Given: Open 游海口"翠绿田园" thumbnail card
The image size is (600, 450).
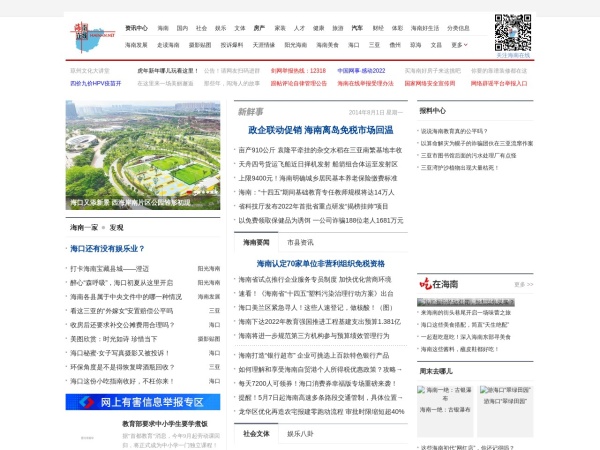Looking at the screenshot, I should point(505,411).
